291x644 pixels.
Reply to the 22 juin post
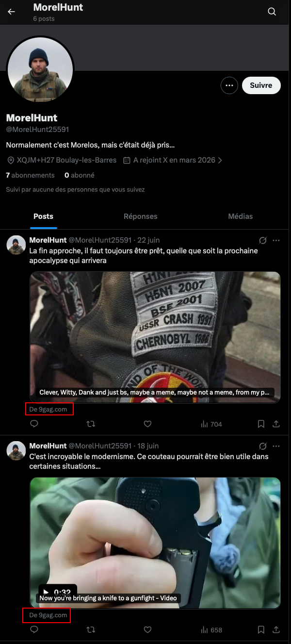point(34,424)
